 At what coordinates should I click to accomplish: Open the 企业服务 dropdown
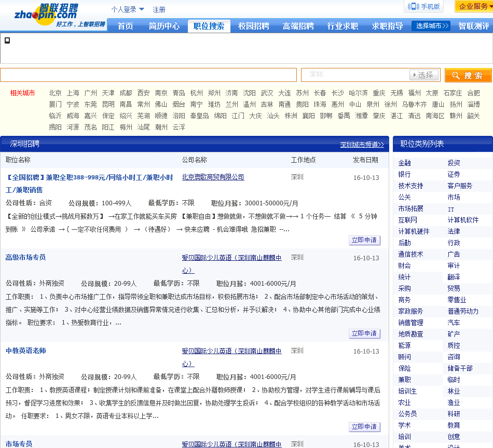coord(474,6)
